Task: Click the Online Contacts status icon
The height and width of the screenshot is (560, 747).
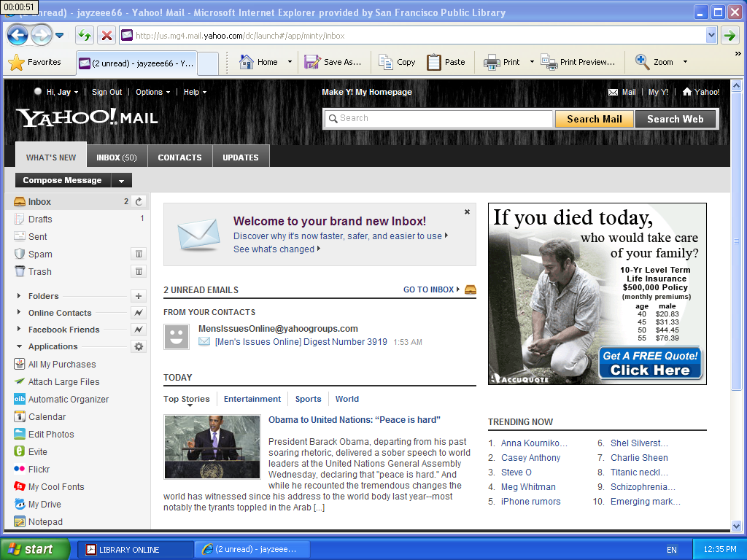Action: (139, 312)
